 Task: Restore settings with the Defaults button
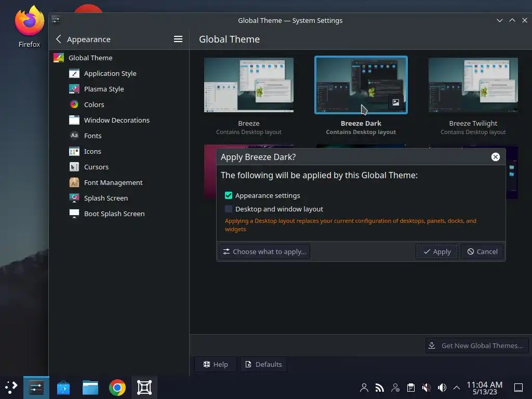click(x=263, y=364)
